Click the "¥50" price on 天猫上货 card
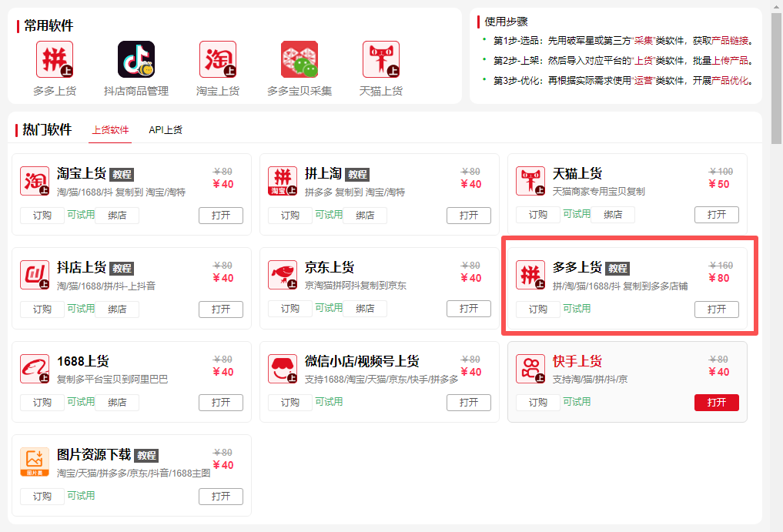Image resolution: width=783 pixels, height=532 pixels. pyautogui.click(x=719, y=184)
